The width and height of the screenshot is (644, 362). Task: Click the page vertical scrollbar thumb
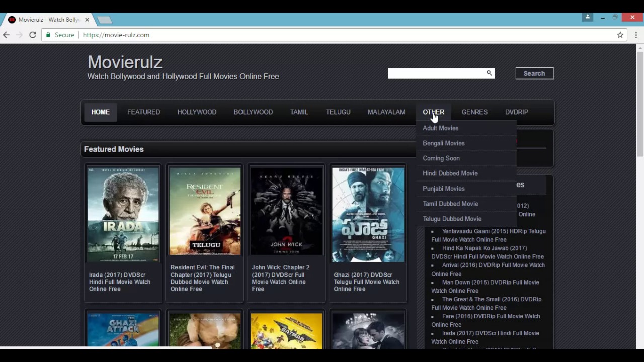pos(640,105)
